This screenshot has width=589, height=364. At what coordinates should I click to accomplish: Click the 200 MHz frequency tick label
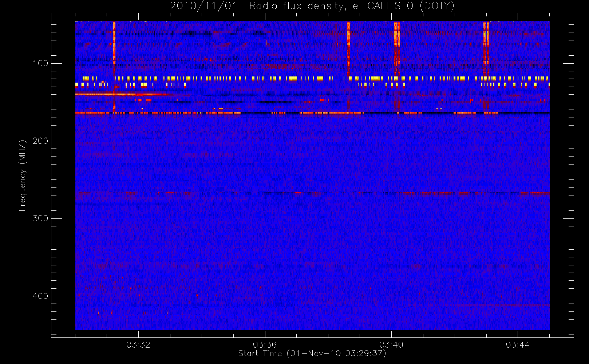click(x=40, y=141)
